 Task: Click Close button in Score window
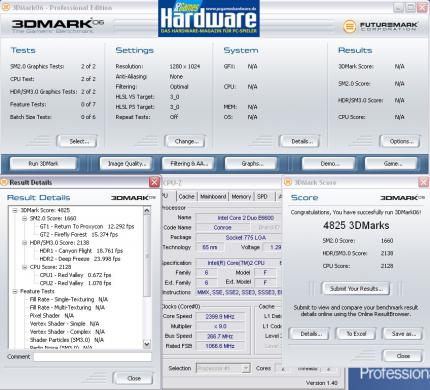[403, 356]
